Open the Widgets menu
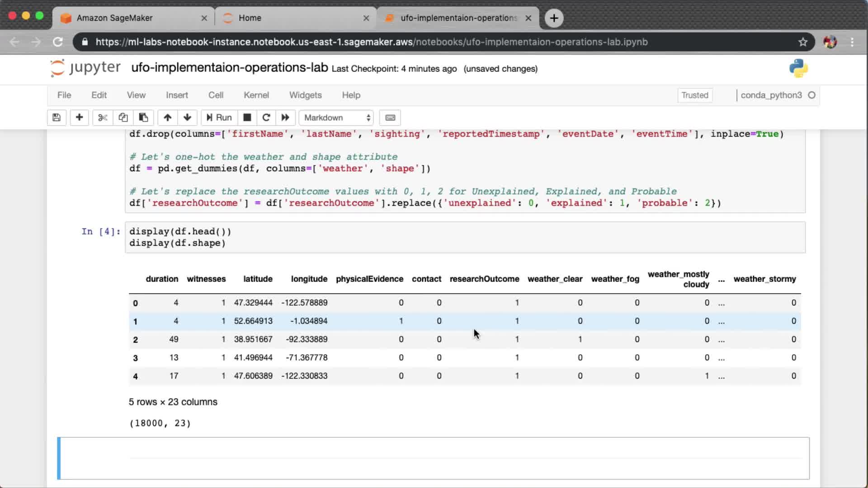This screenshot has width=868, height=488. coord(305,95)
